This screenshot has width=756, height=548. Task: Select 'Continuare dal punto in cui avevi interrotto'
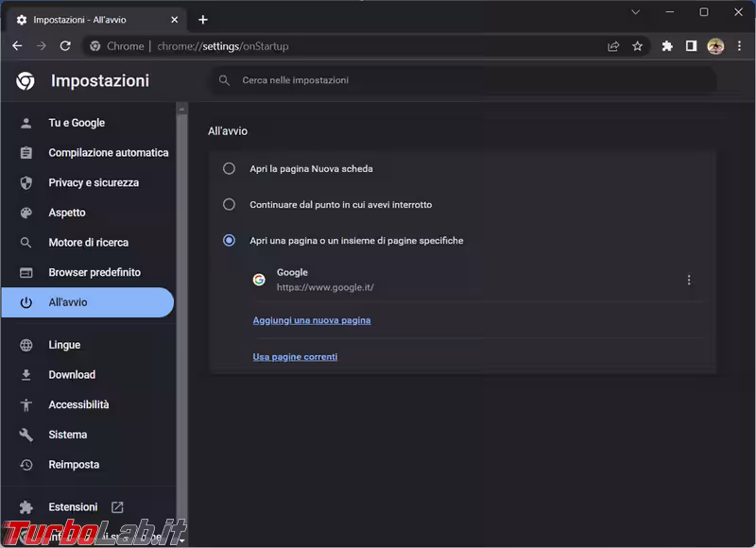229,204
